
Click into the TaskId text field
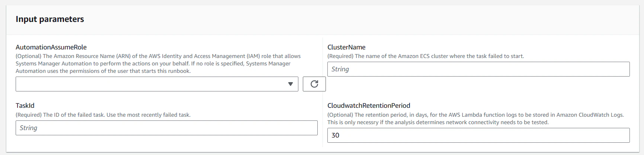point(167,128)
